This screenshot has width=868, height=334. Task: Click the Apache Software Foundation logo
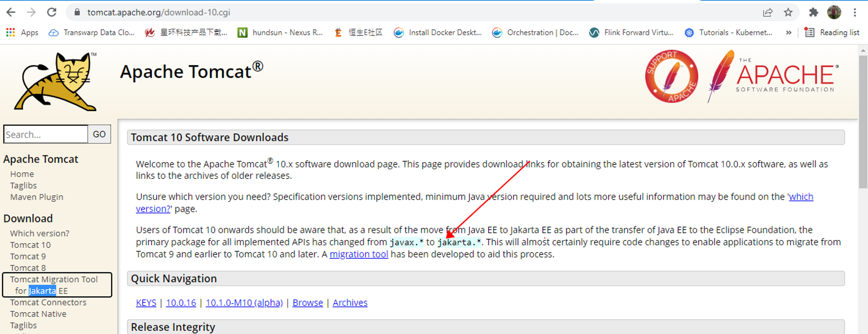(773, 76)
